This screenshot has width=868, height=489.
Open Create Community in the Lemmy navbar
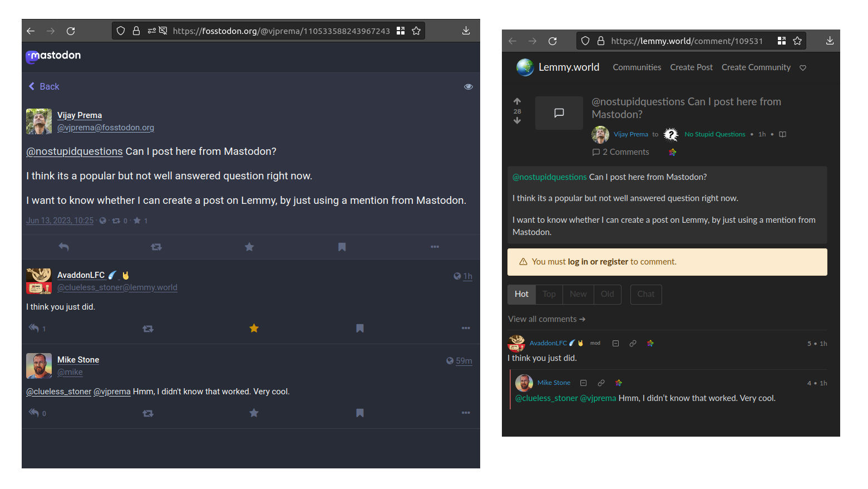click(x=756, y=67)
